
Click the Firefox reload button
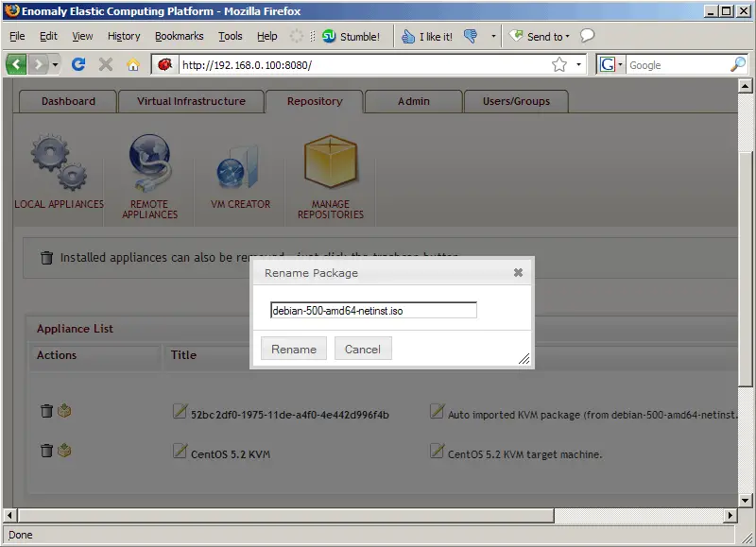tap(78, 64)
